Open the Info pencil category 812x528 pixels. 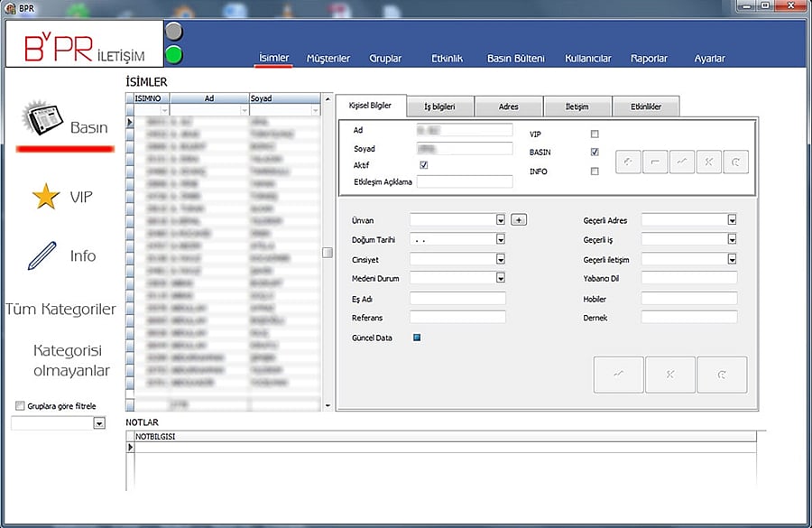click(x=62, y=255)
